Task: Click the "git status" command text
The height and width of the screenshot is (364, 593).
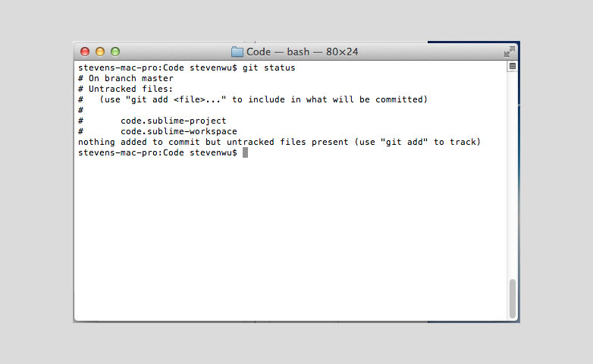Action: [268, 67]
